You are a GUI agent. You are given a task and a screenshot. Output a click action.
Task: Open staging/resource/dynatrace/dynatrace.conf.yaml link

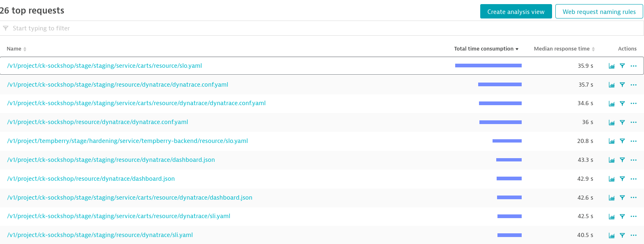[x=118, y=85]
